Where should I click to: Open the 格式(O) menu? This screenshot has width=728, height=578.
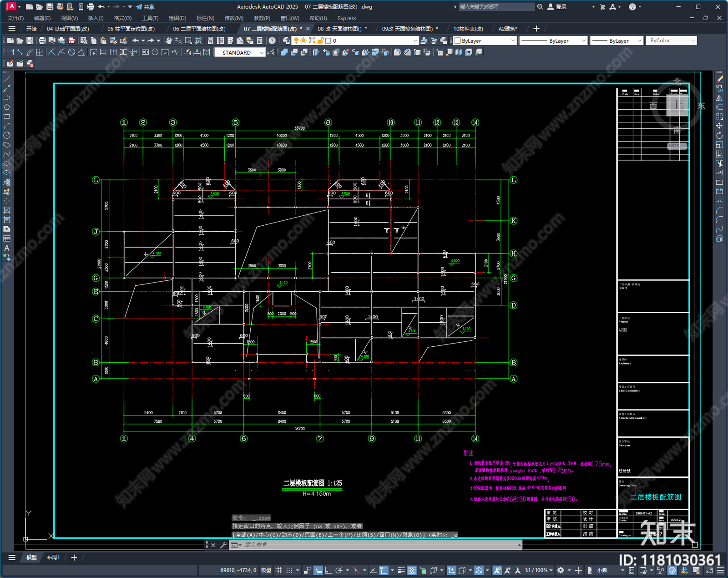pos(122,18)
